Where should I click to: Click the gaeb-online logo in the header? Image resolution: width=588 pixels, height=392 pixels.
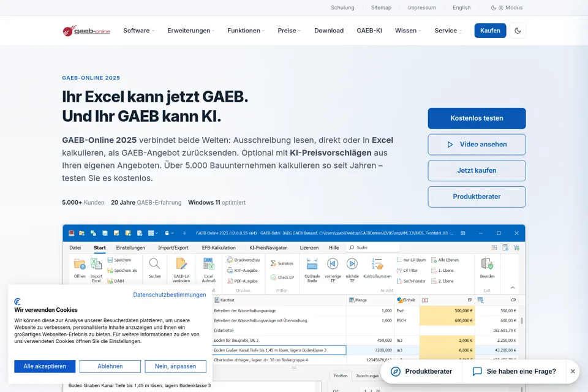86,31
